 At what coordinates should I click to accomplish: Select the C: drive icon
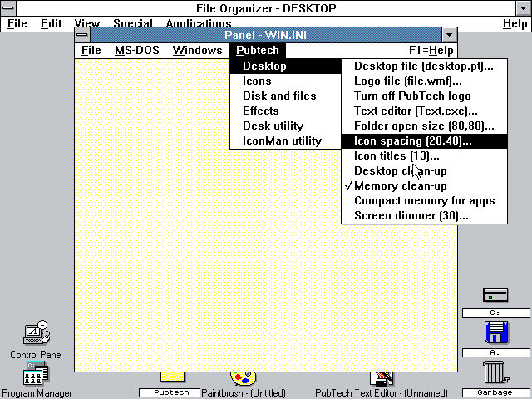tap(495, 294)
